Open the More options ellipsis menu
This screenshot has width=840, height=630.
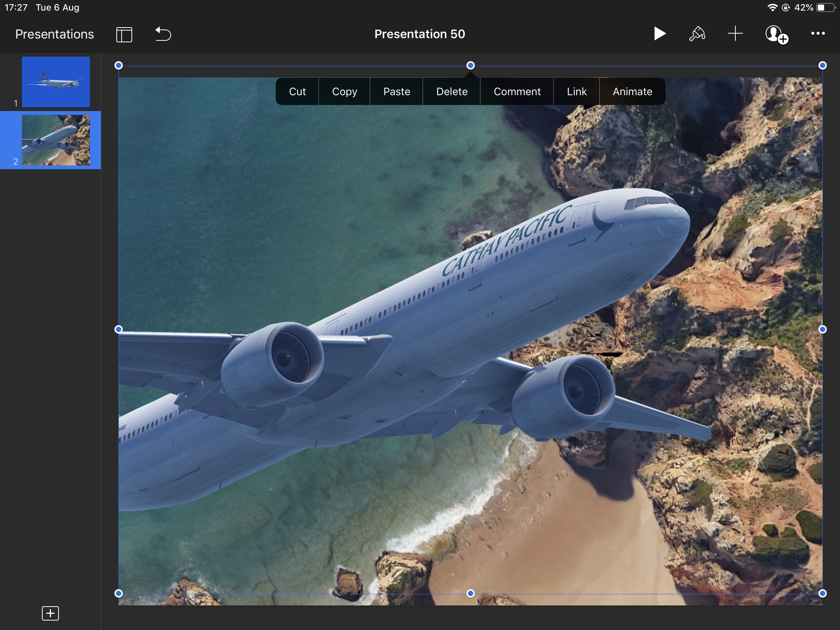point(817,34)
